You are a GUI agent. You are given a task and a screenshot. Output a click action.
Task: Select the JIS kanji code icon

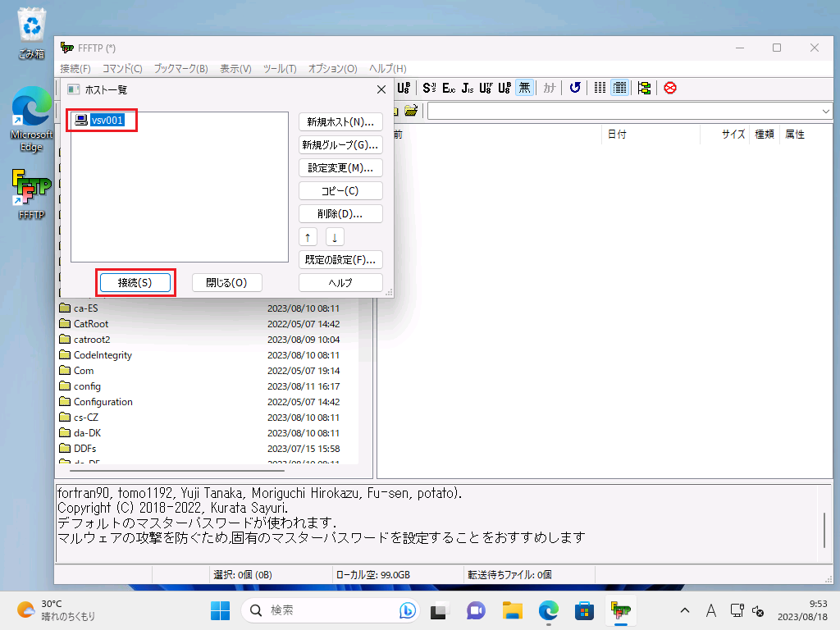(468, 88)
